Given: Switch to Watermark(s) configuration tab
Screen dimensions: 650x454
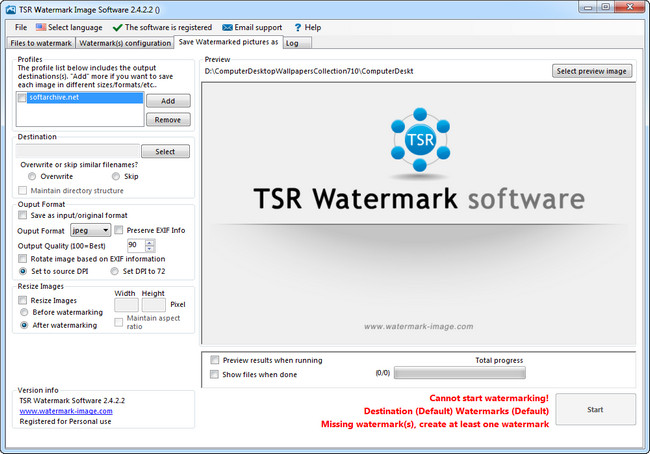Looking at the screenshot, I should point(125,43).
